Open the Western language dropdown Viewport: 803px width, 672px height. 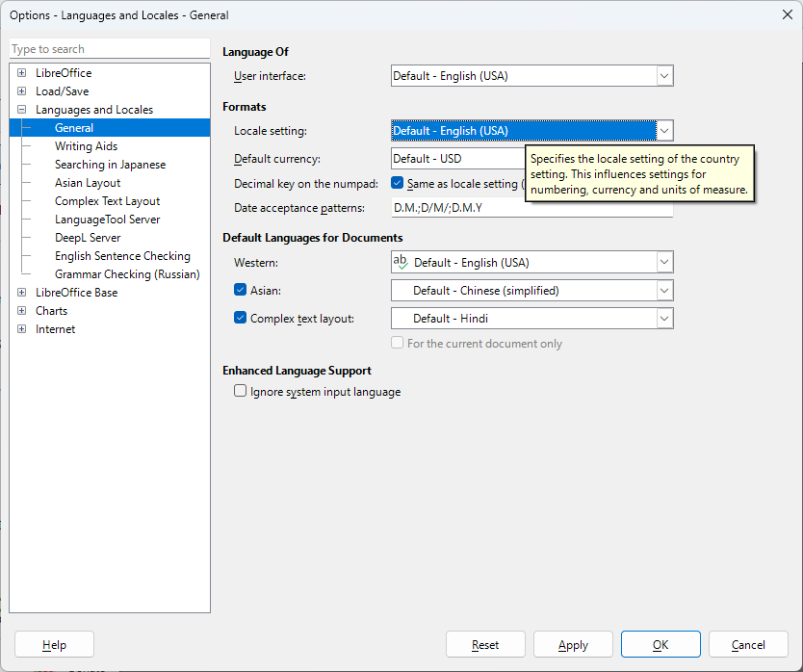coord(663,262)
